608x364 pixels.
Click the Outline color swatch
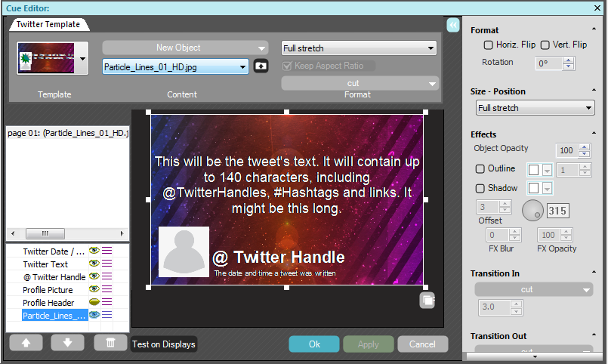click(x=534, y=170)
